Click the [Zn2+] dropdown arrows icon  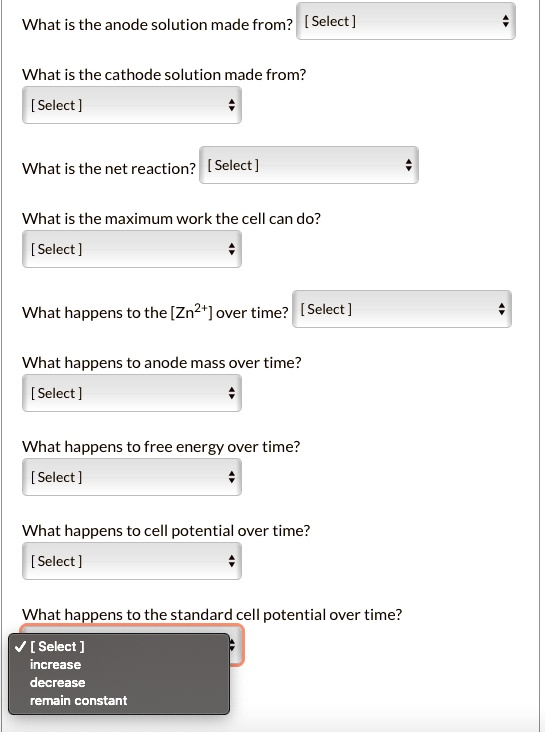(502, 309)
